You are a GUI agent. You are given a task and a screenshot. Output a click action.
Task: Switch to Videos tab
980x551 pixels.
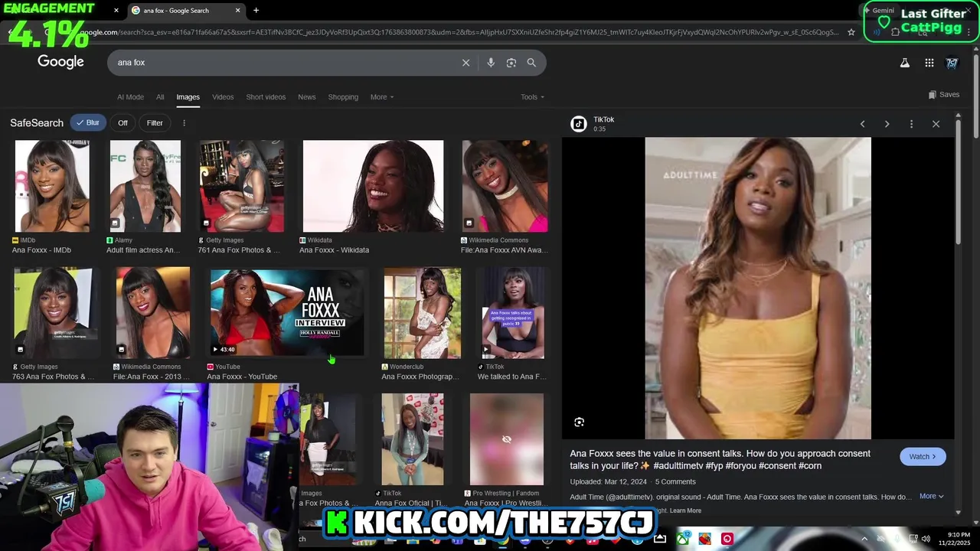pos(223,97)
